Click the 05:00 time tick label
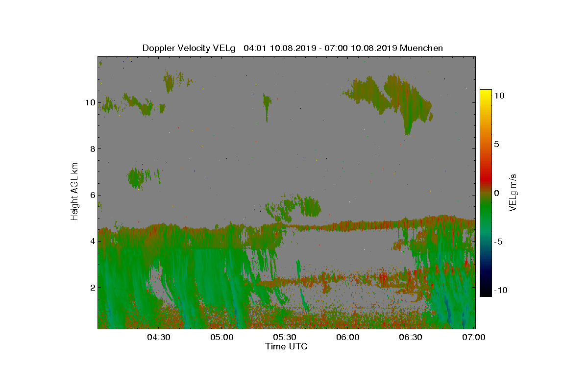Viewport: 588px width, 392px height. pos(222,337)
